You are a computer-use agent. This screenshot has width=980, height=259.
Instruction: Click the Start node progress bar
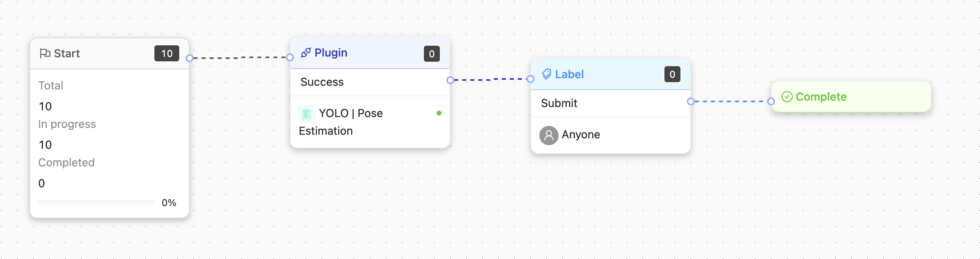(x=96, y=202)
